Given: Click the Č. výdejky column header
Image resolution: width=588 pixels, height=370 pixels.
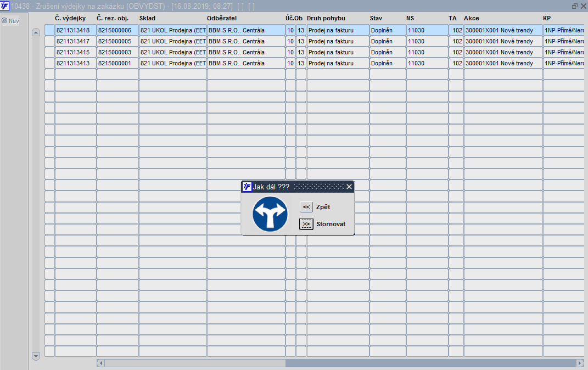Looking at the screenshot, I should tap(70, 18).
